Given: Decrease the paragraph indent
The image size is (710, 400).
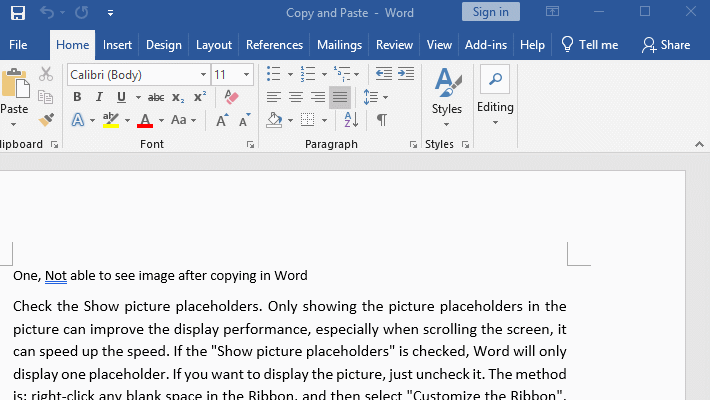Looking at the screenshot, I should point(384,74).
